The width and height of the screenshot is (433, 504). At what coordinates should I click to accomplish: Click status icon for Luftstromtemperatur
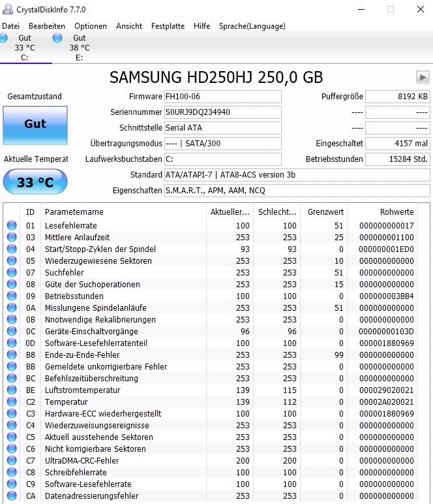[x=12, y=390]
